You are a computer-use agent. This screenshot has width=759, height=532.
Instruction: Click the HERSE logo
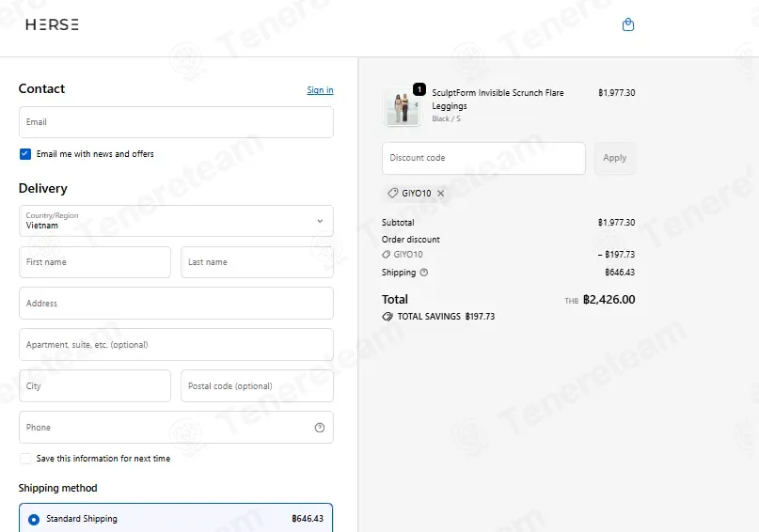[x=53, y=24]
